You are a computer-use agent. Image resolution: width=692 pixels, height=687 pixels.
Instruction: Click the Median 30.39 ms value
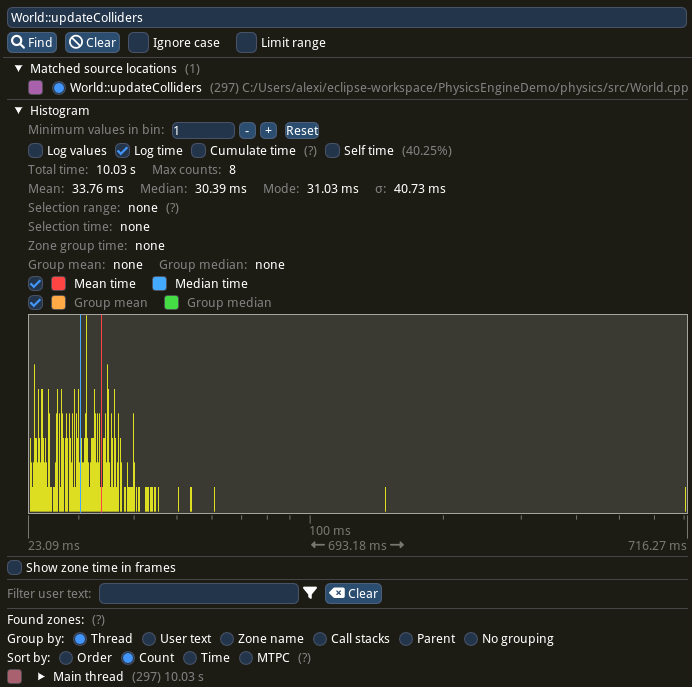pyautogui.click(x=221, y=189)
